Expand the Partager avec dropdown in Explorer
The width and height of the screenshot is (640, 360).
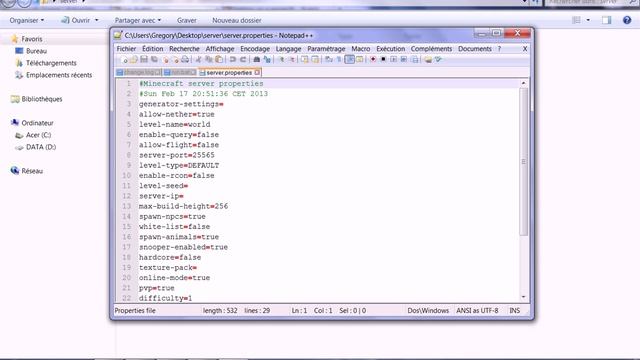[x=138, y=20]
